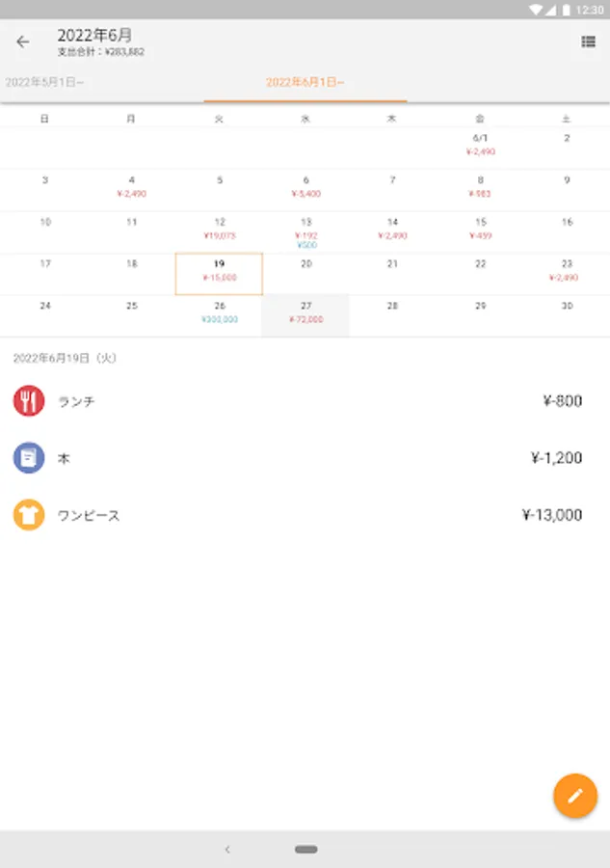Tap the back arrow icon
This screenshot has width=610, height=868.
23,41
